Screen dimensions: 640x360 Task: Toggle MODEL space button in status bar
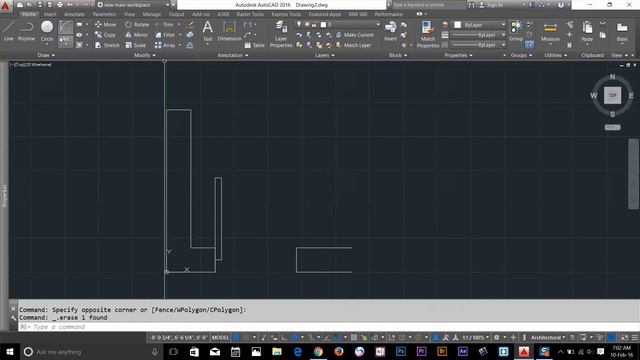220,338
